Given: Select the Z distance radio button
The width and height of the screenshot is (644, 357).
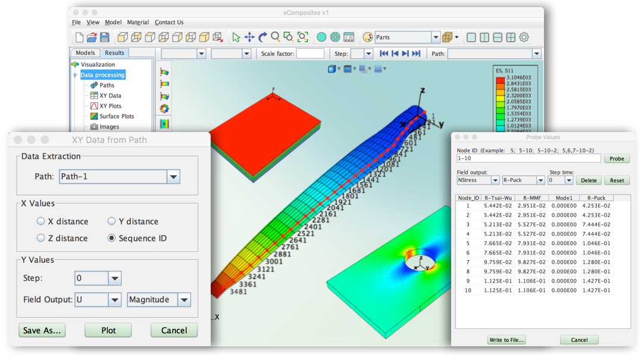Looking at the screenshot, I should click(41, 238).
